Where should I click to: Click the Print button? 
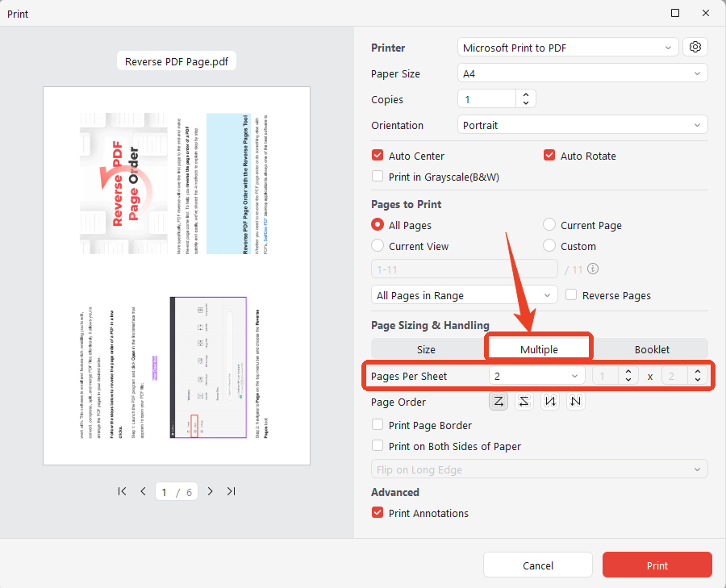click(x=657, y=565)
